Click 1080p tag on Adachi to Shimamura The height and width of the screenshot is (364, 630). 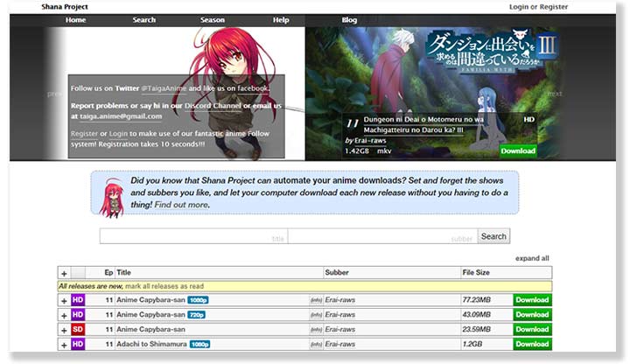199,345
